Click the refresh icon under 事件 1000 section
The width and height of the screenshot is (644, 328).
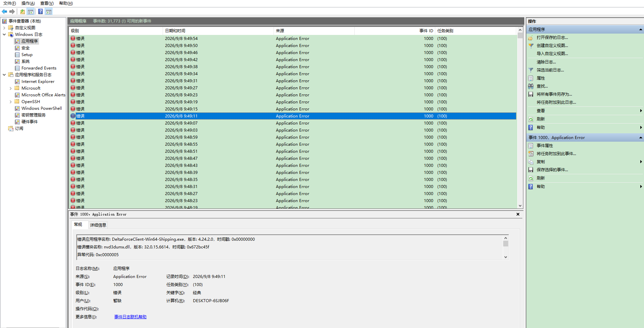pyautogui.click(x=531, y=178)
